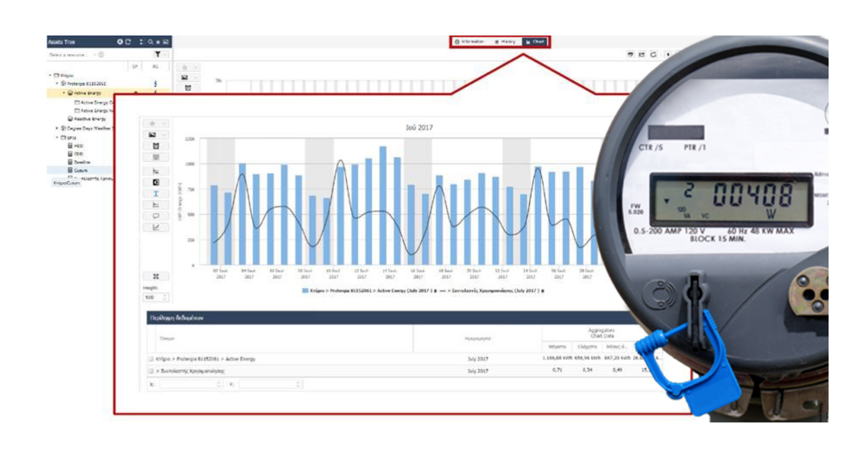Adjust the Height stepper value

(165, 297)
